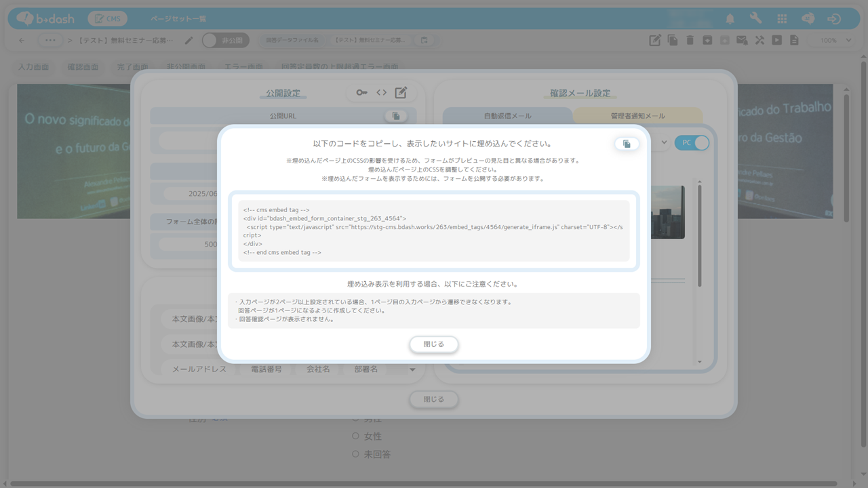Close the embed code dialog with 閉じる

434,344
